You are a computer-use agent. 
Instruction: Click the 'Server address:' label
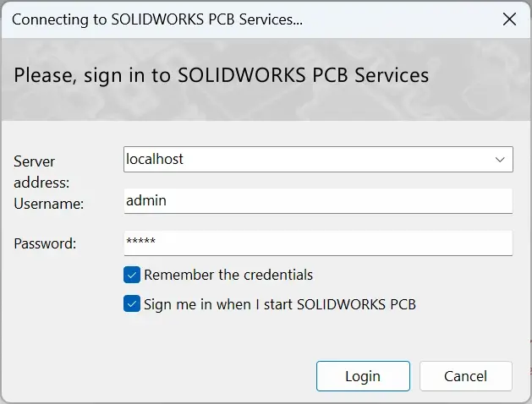tap(41, 172)
